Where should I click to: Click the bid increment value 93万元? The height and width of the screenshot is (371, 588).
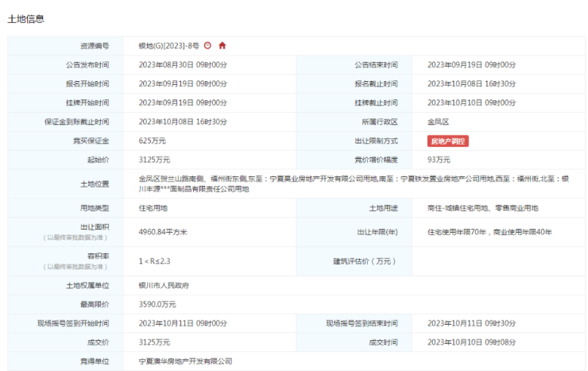pos(439,160)
